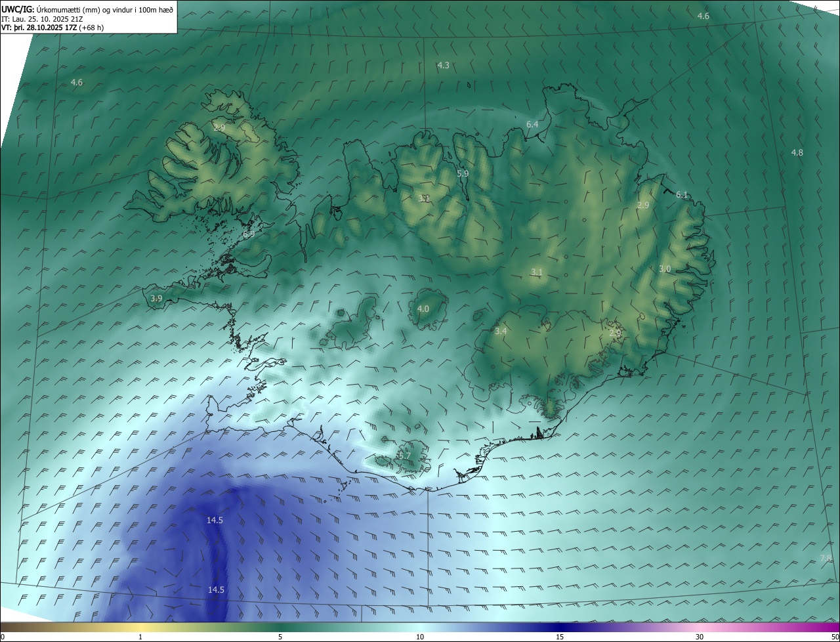This screenshot has width=840, height=642.
Task: Click the 0 tick label on the color scale
Action: pyautogui.click(x=3, y=637)
